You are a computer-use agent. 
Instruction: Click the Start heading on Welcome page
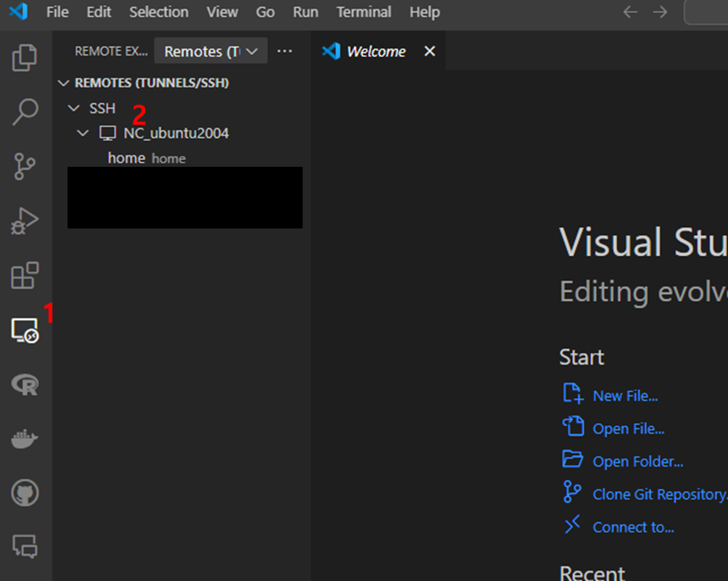coord(582,358)
